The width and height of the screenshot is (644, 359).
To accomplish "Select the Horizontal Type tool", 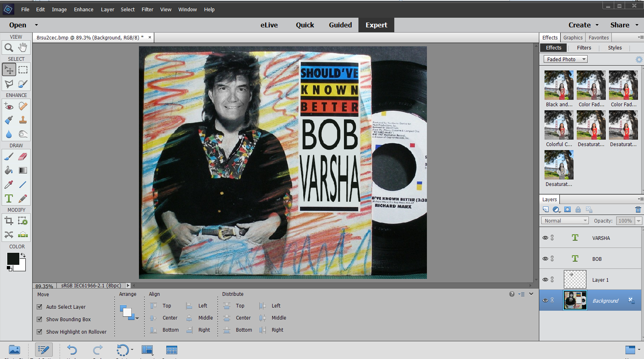I will pos(9,198).
